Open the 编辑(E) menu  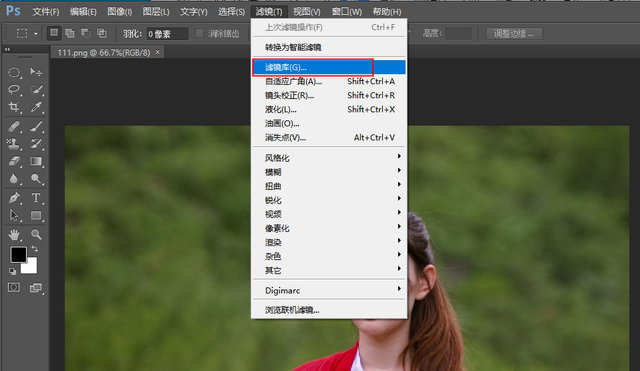(x=83, y=12)
